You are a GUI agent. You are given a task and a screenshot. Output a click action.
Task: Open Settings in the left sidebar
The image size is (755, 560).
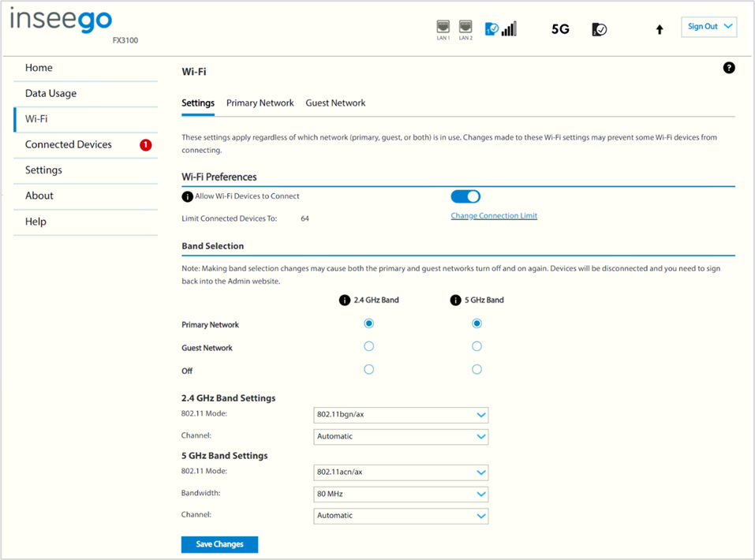coord(86,170)
